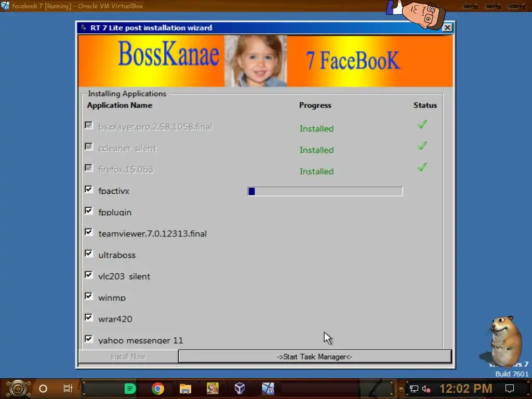The width and height of the screenshot is (532, 399).
Task: Click the disabled ccleaner silent checkbox
Action: pos(88,147)
